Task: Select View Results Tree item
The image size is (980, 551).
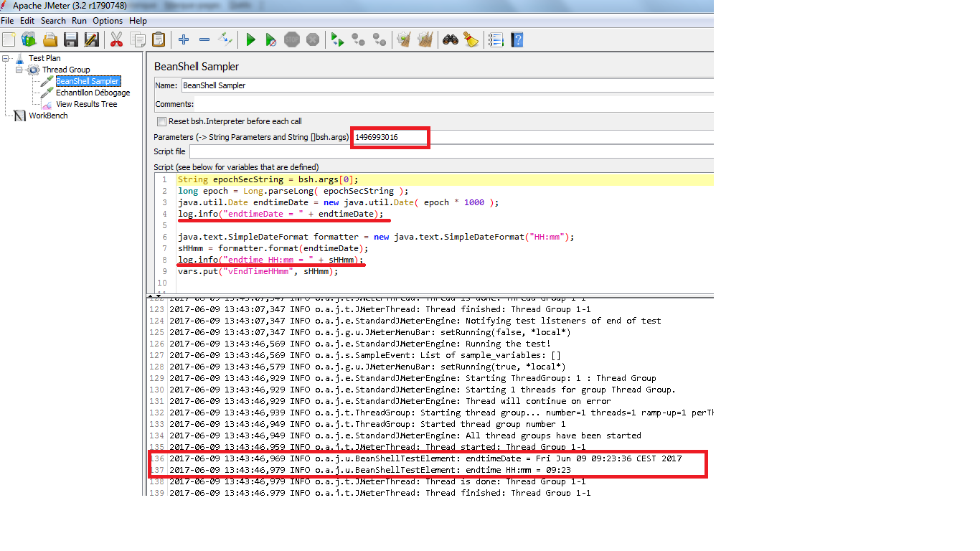Action: 86,104
